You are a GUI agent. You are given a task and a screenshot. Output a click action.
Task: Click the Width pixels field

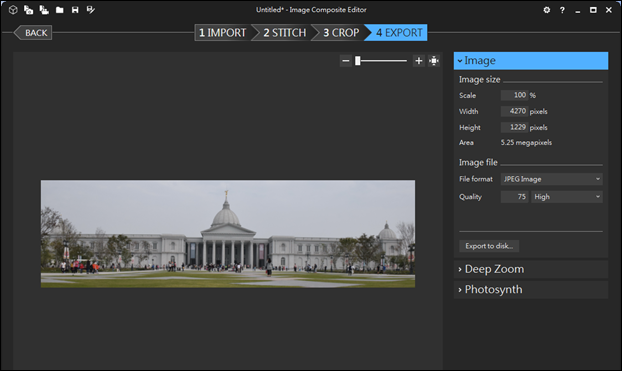[x=514, y=111]
